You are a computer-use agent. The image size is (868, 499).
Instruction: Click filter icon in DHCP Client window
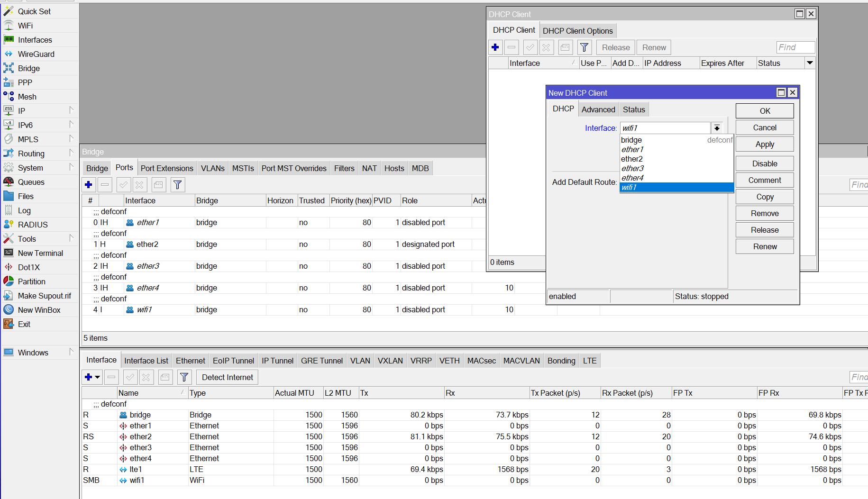coord(585,47)
